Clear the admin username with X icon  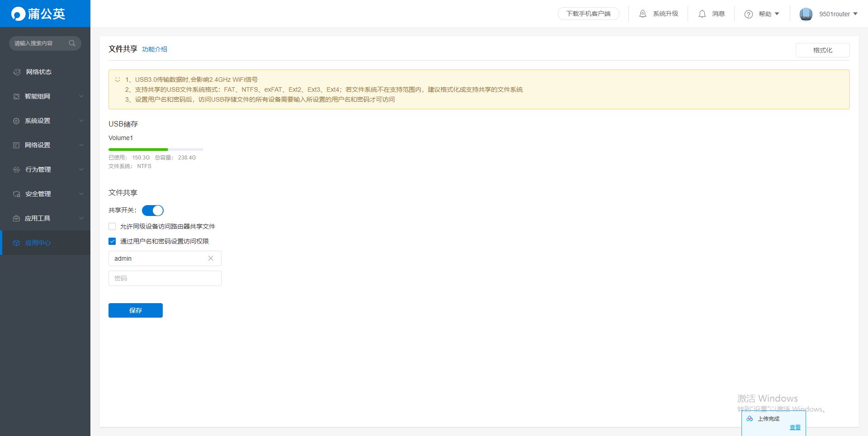pyautogui.click(x=211, y=258)
